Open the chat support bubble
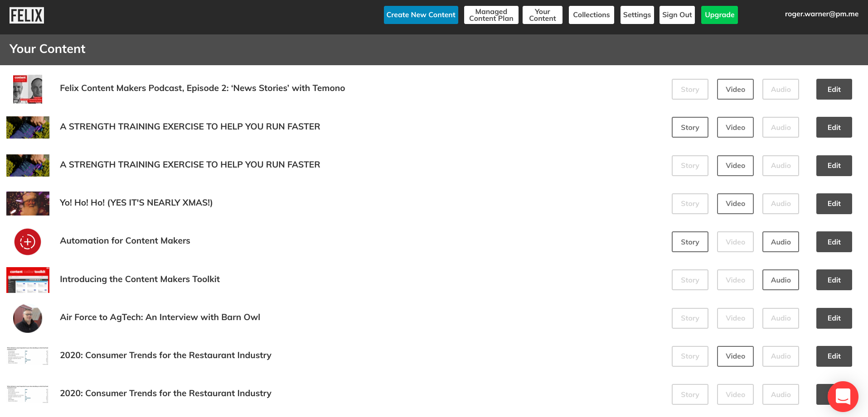The width and height of the screenshot is (868, 417). (x=843, y=396)
